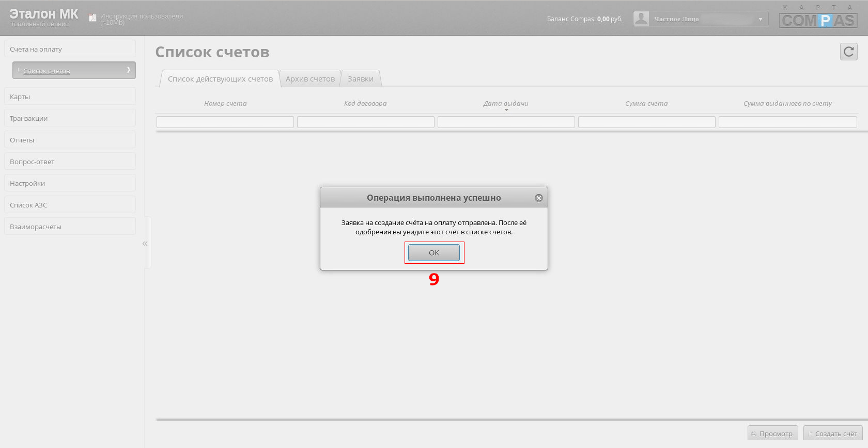868x448 pixels.
Task: Click the COMPAS card logo
Action: (x=818, y=17)
